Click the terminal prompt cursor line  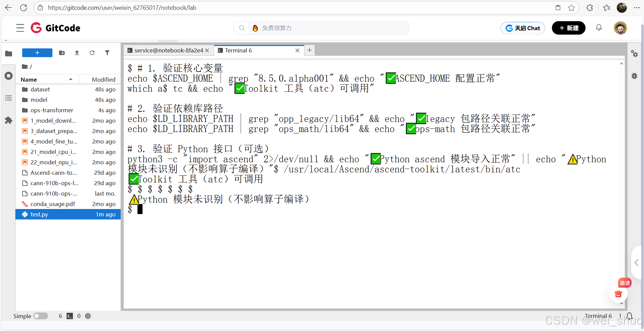pyautogui.click(x=140, y=209)
